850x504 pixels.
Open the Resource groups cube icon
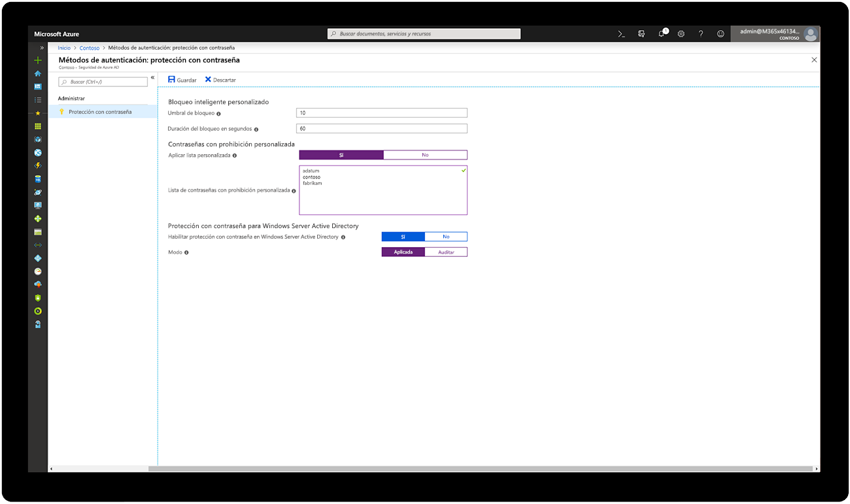point(38,139)
